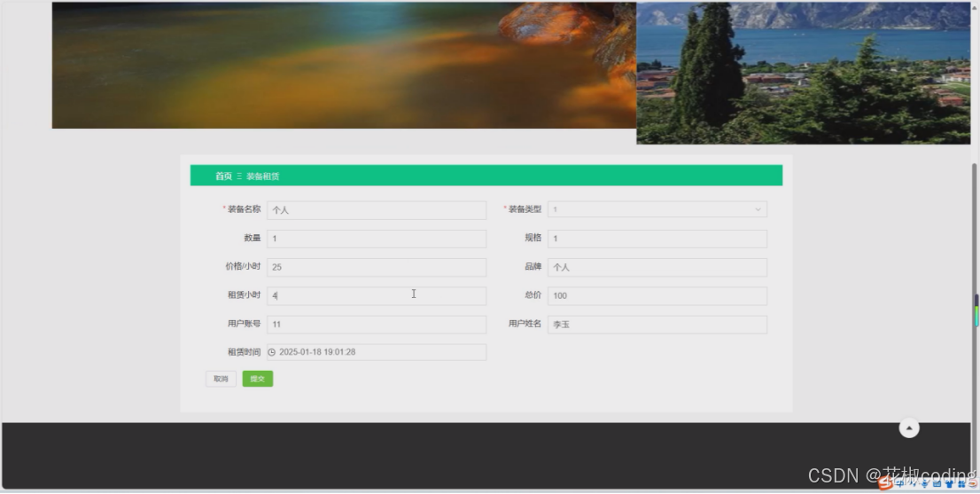Image resolution: width=980 pixels, height=494 pixels.
Task: Click into the 租赁小时 input field
Action: [x=377, y=295]
